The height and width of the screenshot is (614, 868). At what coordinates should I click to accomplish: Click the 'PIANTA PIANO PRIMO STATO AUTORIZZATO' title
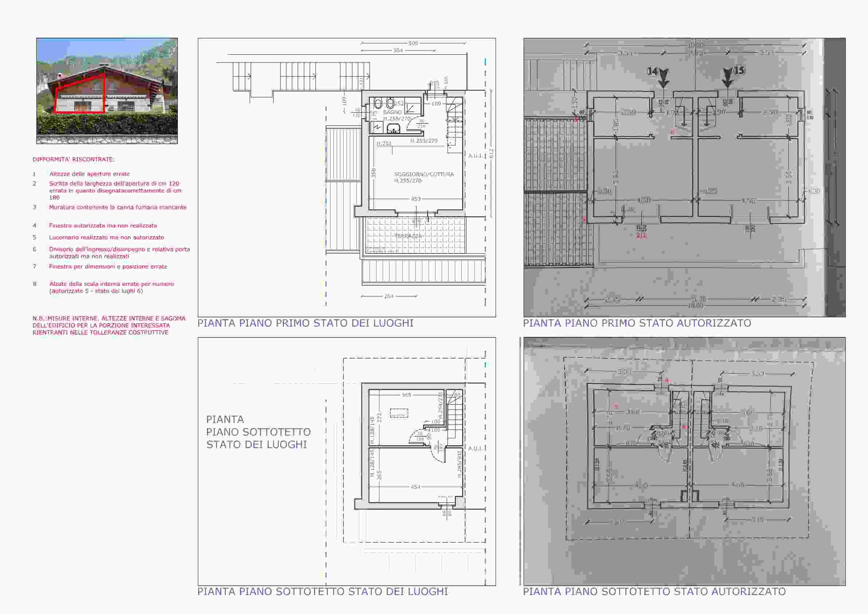click(x=637, y=323)
